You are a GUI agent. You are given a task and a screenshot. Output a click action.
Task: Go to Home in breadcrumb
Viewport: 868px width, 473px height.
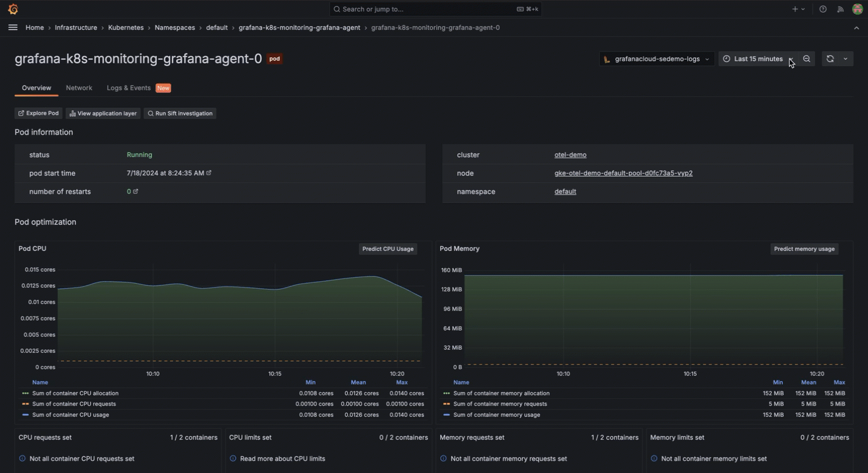(x=34, y=28)
